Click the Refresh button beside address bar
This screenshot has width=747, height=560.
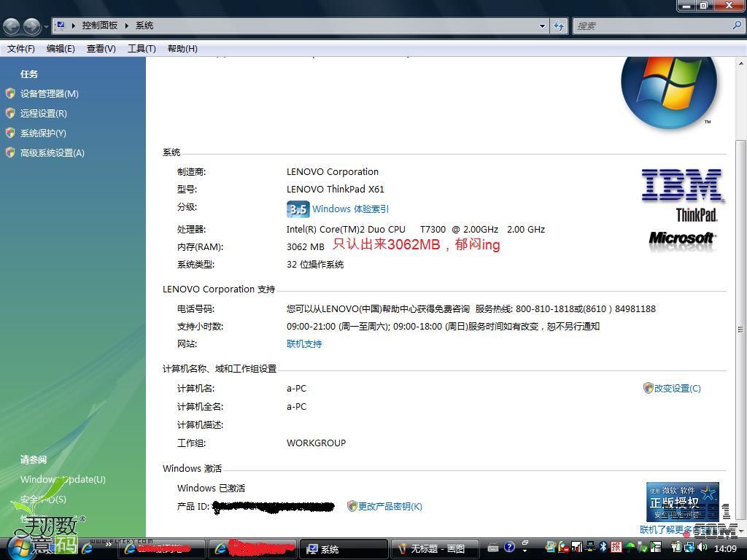pyautogui.click(x=559, y=26)
